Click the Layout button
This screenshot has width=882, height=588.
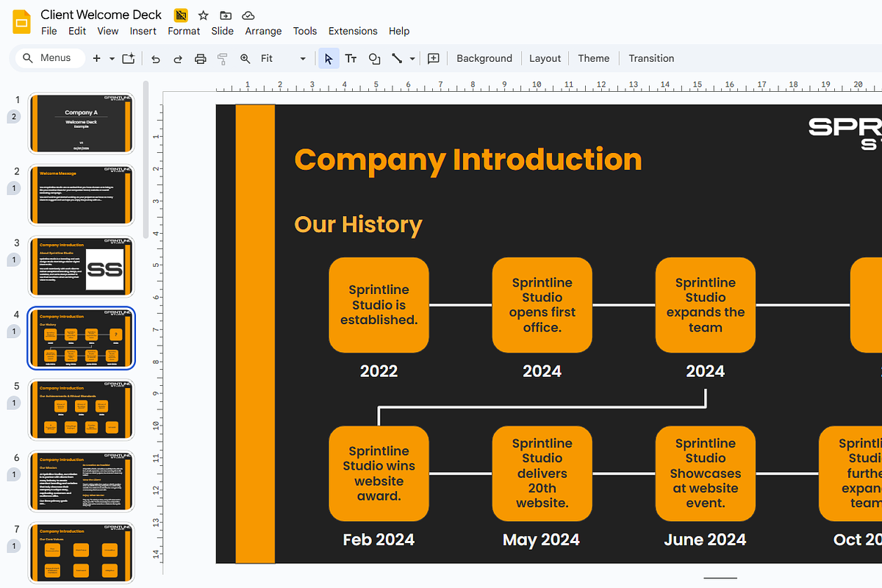coord(545,59)
